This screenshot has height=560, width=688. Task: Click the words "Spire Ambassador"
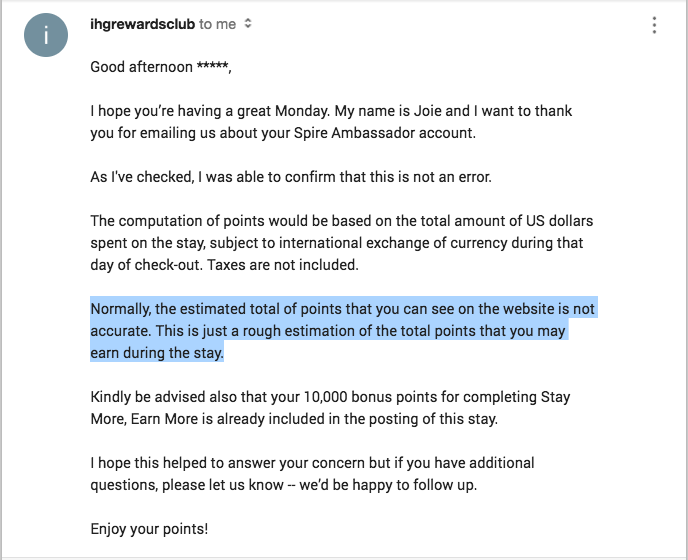[x=354, y=133]
